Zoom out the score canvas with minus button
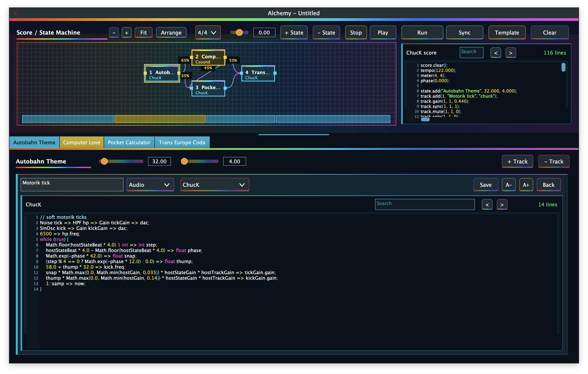588x374 pixels. click(114, 33)
